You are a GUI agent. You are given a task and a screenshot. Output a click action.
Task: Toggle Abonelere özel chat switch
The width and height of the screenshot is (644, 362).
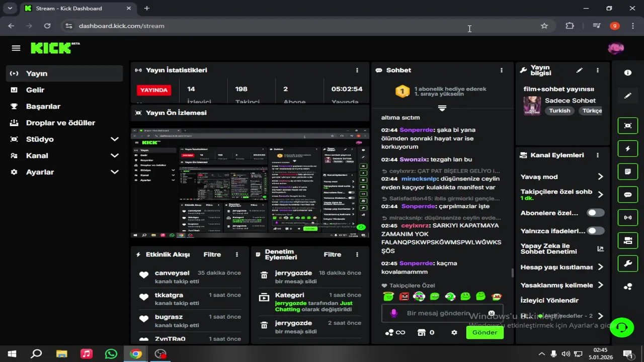pos(596,213)
